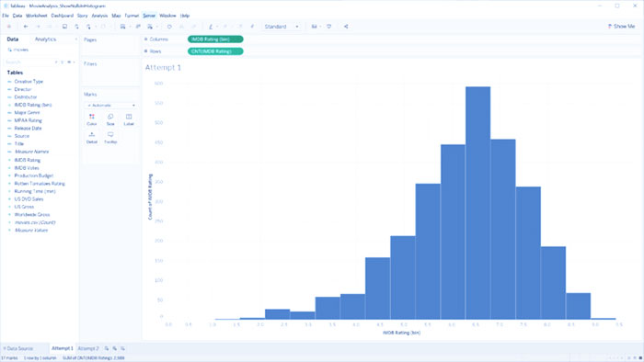
Task: Select the 'Rotten Tomatoes Rating' field
Action: [40, 184]
